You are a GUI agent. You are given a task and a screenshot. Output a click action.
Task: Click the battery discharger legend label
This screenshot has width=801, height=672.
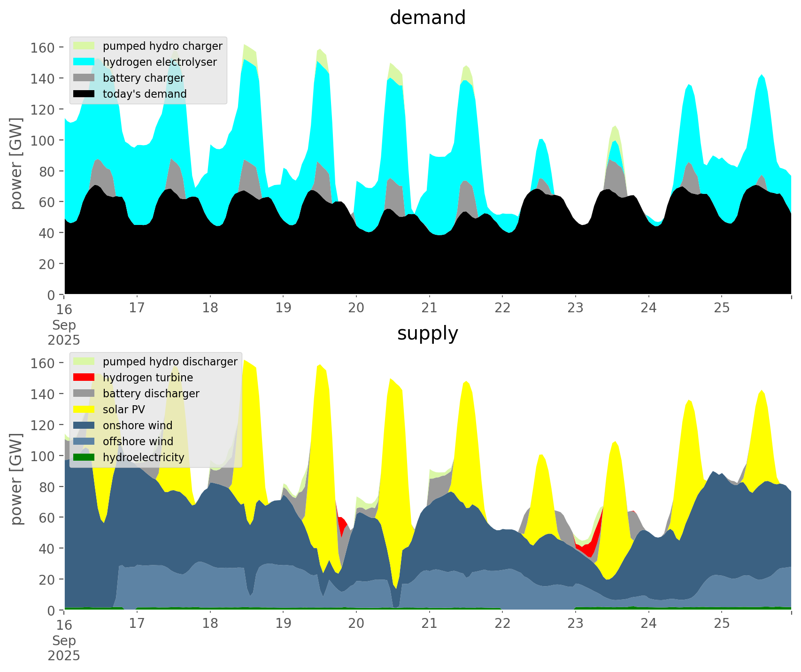click(151, 394)
